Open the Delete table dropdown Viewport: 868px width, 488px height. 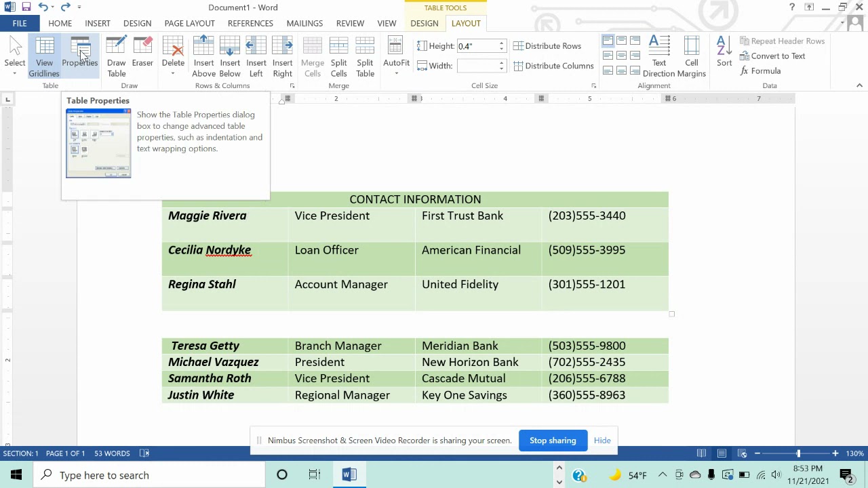coord(173,57)
